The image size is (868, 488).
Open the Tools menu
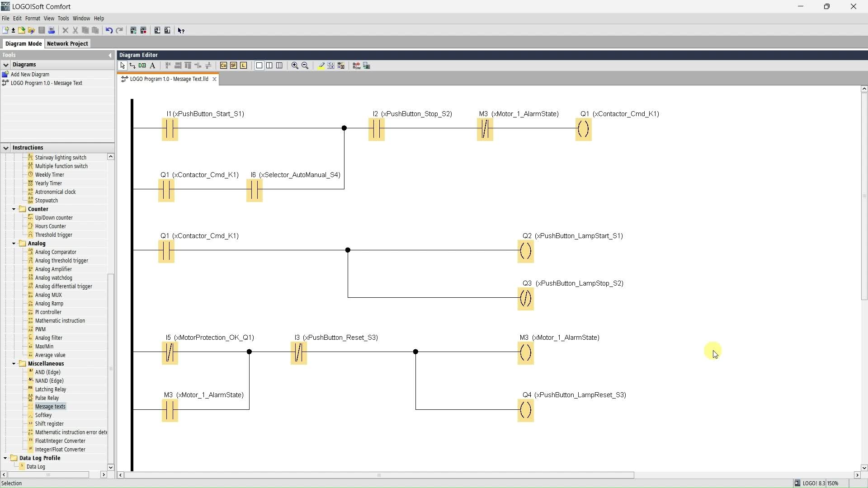63,19
